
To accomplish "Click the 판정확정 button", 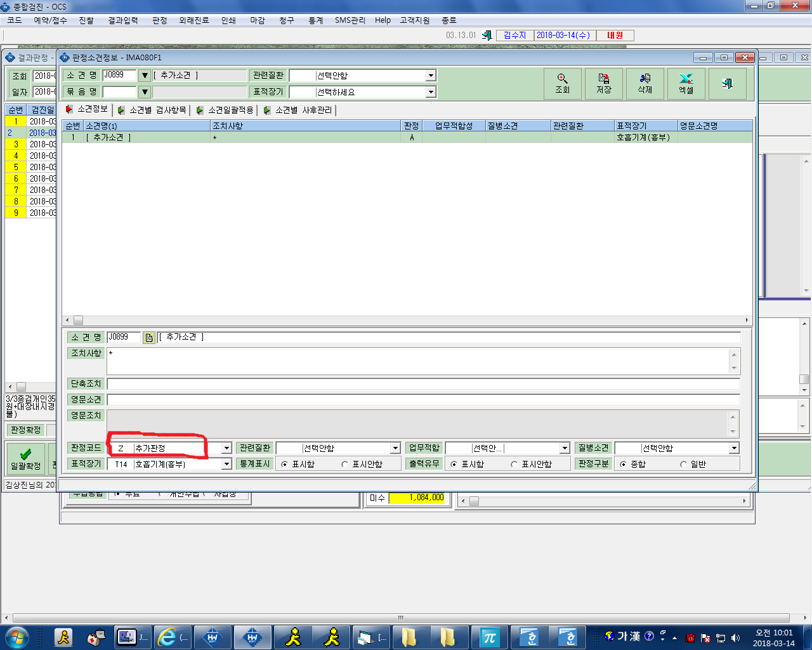I will pos(25,430).
